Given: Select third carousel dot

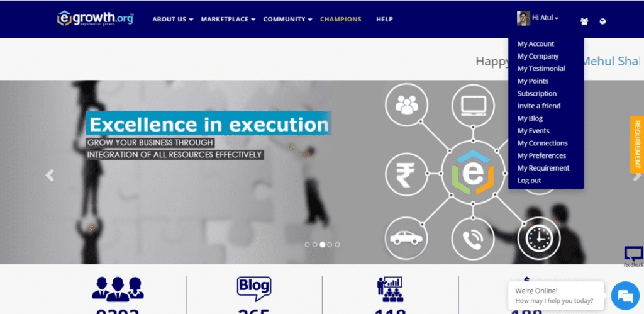Looking at the screenshot, I should tap(323, 245).
